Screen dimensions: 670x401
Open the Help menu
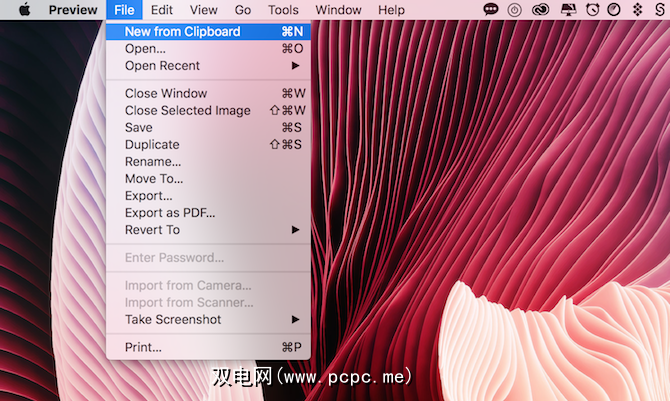point(391,9)
